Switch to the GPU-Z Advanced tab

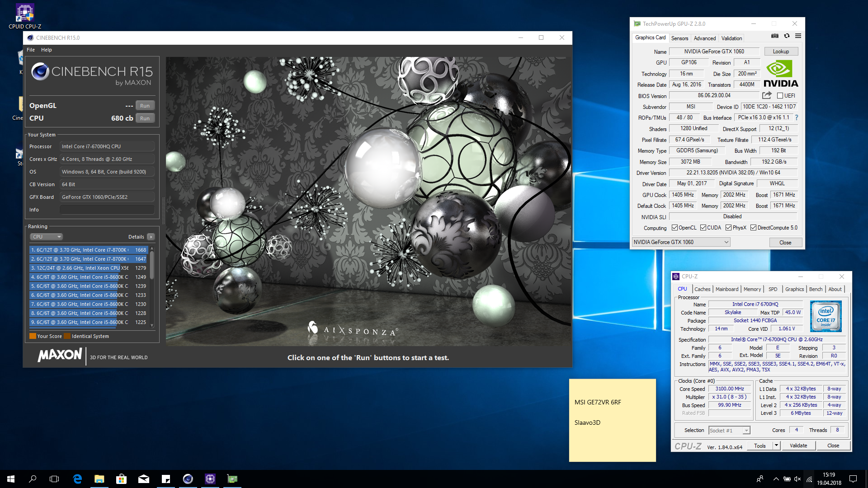click(x=704, y=38)
